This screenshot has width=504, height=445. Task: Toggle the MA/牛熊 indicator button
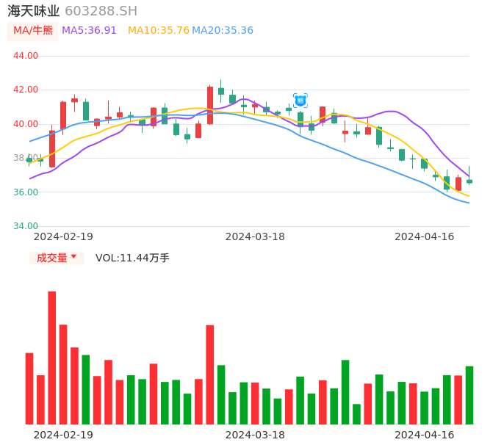(x=33, y=31)
